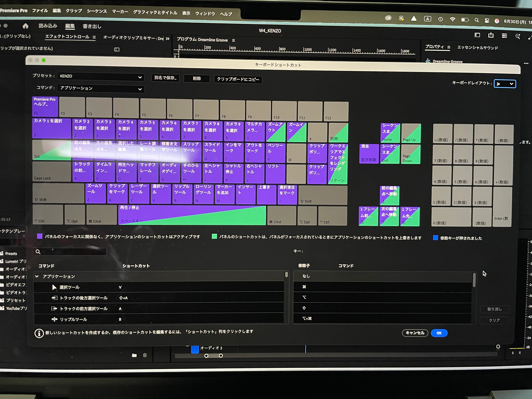The image size is (532, 399).
Task: Click the Ripple Edit tool icon in list
Action: (54, 319)
